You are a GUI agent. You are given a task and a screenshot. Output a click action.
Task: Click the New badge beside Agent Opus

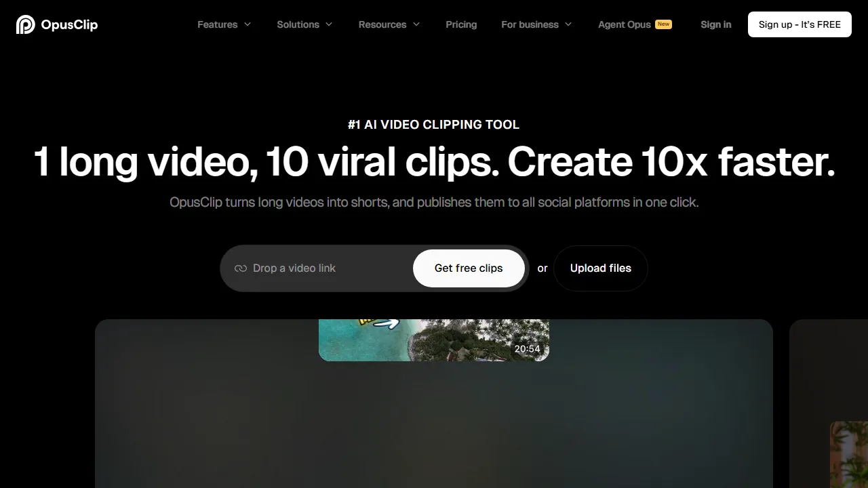pos(663,24)
